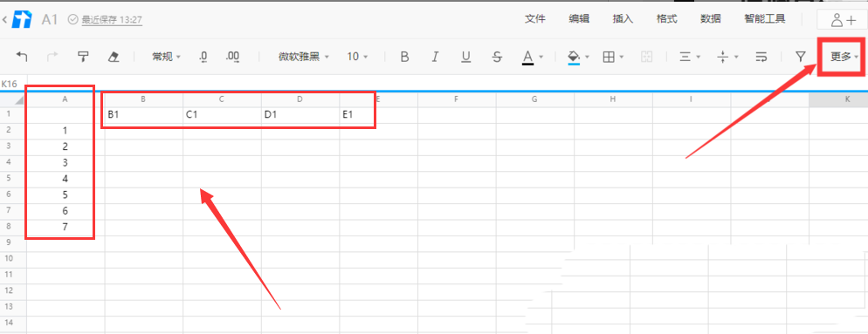Expand horizontal alignment dropdown arrow
This screenshot has width=868, height=334.
(x=698, y=57)
